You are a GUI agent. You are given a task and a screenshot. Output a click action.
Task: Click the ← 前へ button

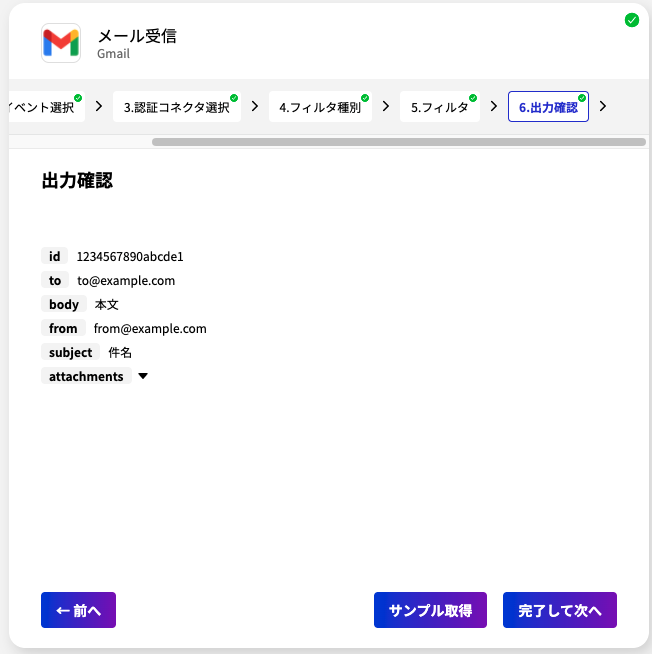(x=78, y=610)
